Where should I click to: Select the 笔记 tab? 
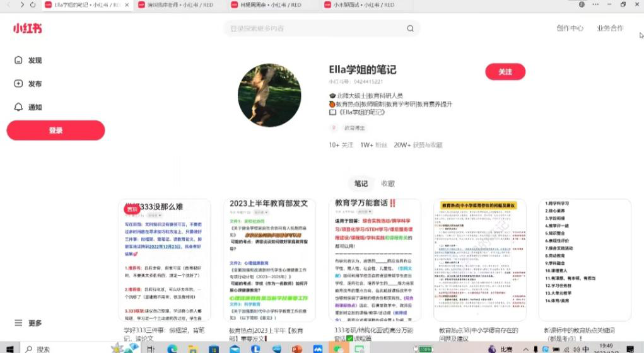pos(361,183)
